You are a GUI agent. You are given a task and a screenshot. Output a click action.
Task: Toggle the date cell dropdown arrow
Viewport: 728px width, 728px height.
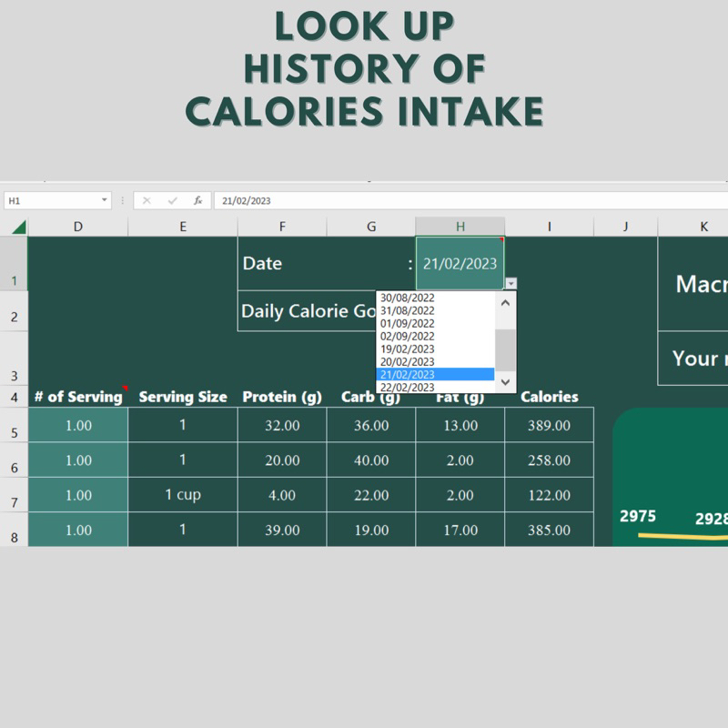(x=511, y=283)
